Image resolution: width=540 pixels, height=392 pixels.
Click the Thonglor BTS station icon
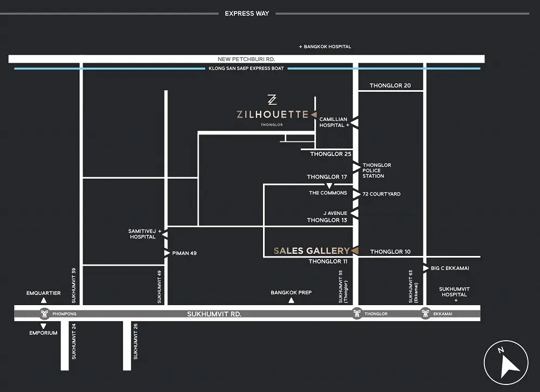click(x=356, y=314)
